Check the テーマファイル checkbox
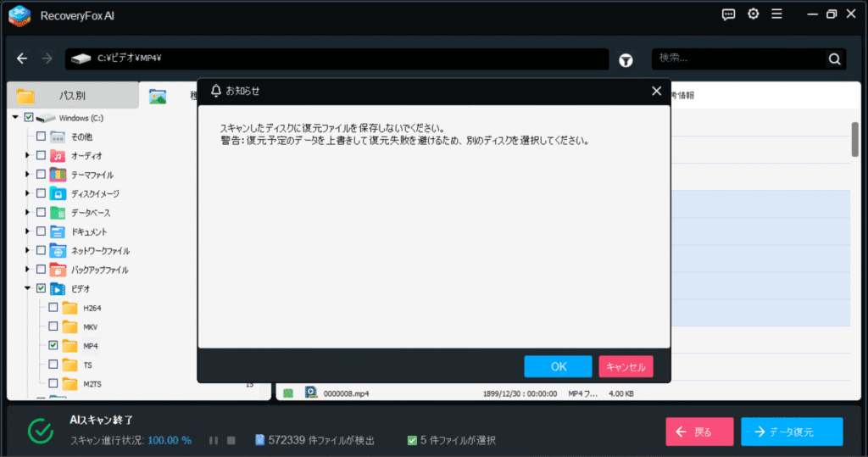This screenshot has width=868, height=457. pos(41,174)
